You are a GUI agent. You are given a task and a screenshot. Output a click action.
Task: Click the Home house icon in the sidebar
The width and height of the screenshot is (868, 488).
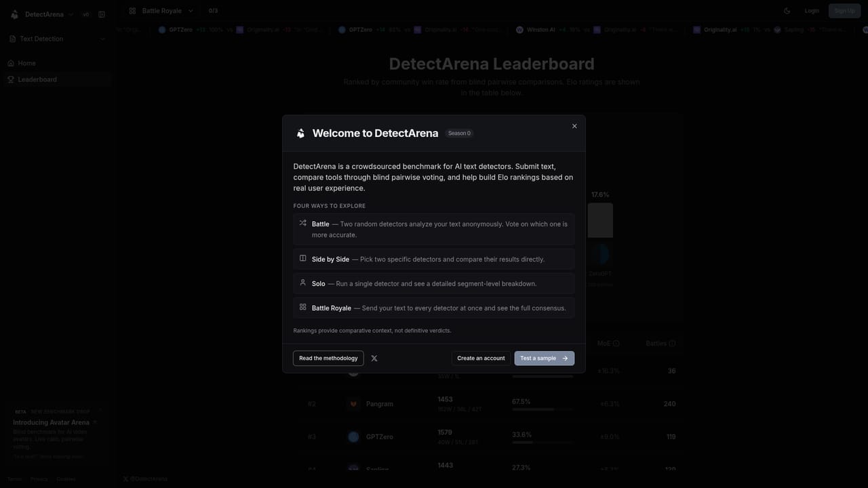pyautogui.click(x=11, y=63)
